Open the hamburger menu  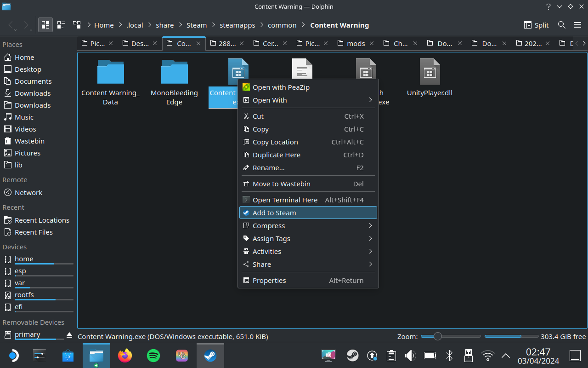[x=577, y=25]
